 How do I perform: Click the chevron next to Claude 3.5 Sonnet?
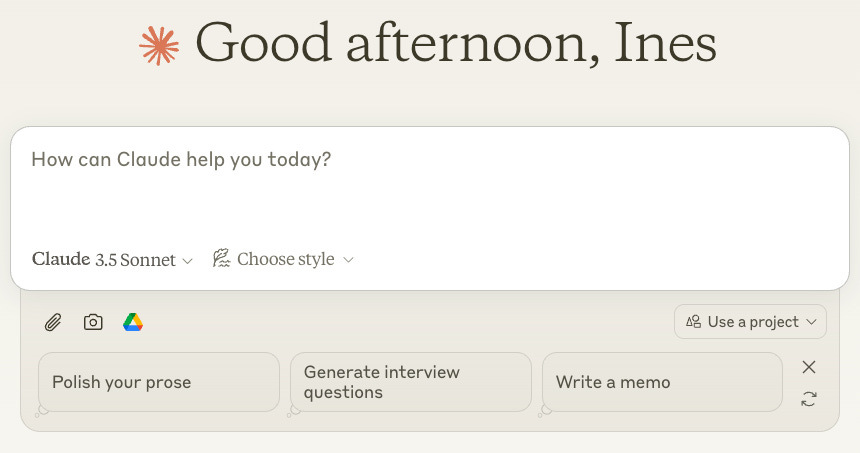(x=188, y=261)
